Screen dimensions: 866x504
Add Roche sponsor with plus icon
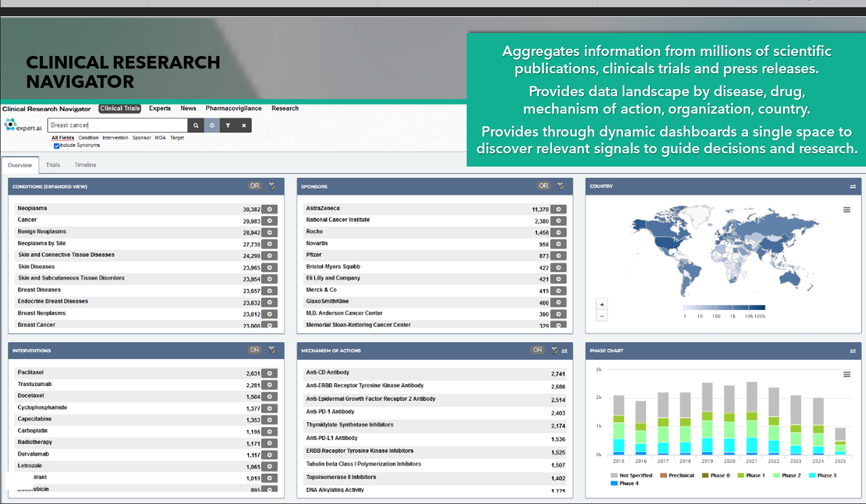559,232
